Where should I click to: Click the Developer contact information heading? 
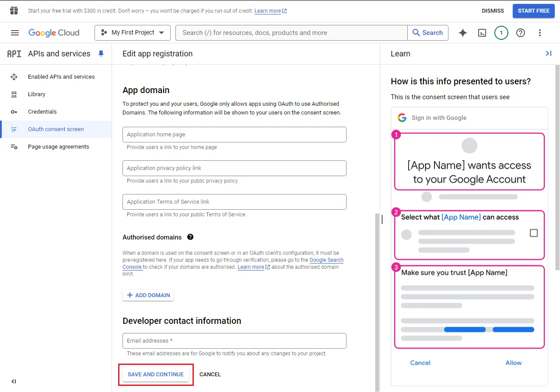(x=182, y=321)
